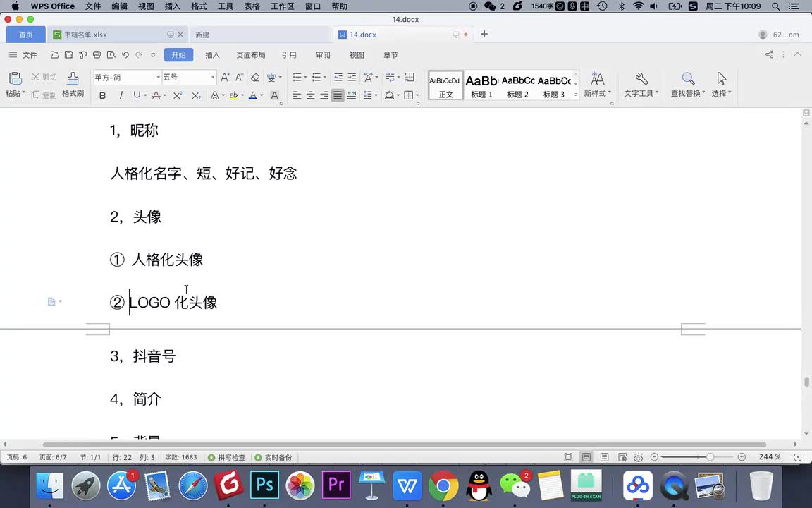Click the print icon in quick toolbar

tap(97, 55)
